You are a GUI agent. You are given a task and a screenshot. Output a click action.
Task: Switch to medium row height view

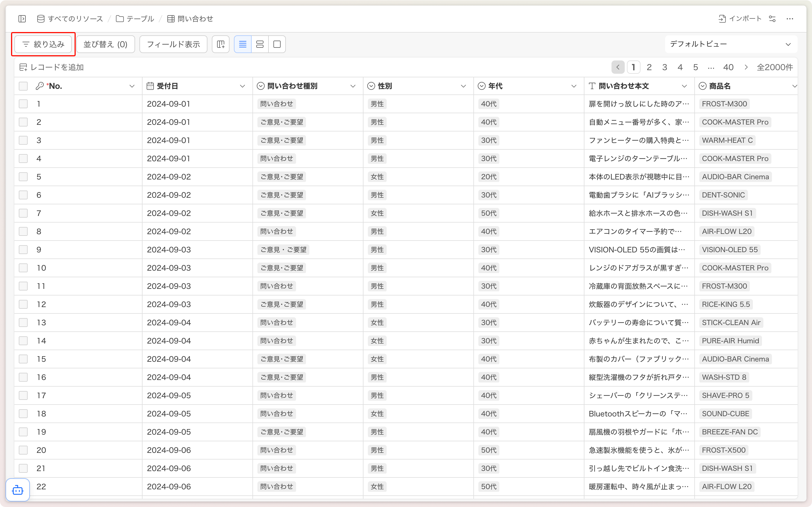[260, 44]
